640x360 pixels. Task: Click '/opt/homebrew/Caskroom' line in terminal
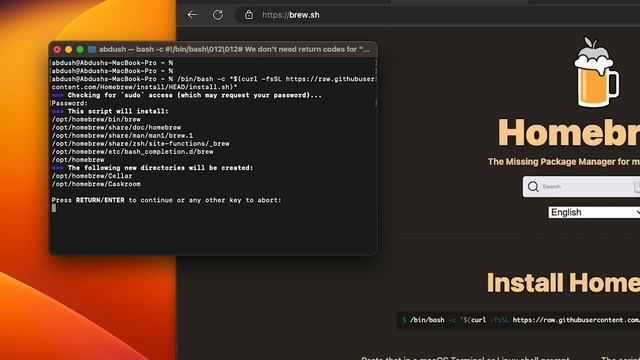pyautogui.click(x=96, y=184)
